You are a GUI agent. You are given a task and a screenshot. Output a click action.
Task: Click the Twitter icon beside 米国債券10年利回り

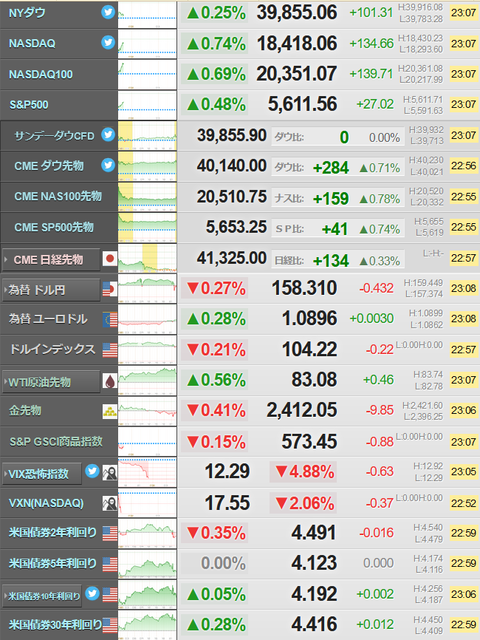[x=92, y=594]
